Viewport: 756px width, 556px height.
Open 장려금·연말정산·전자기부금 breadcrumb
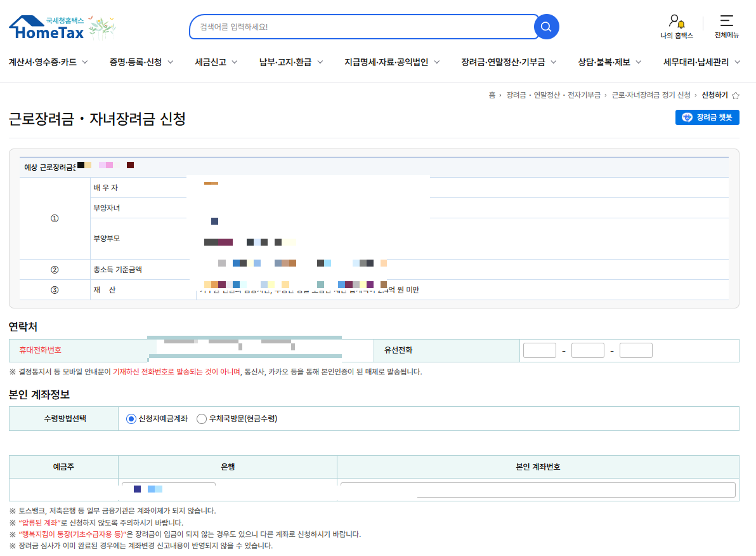click(554, 95)
